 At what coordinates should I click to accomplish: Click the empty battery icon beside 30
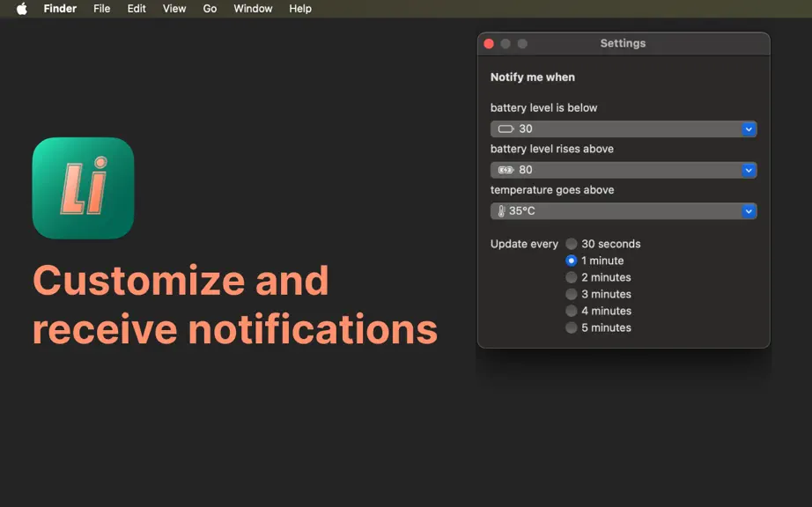(506, 129)
